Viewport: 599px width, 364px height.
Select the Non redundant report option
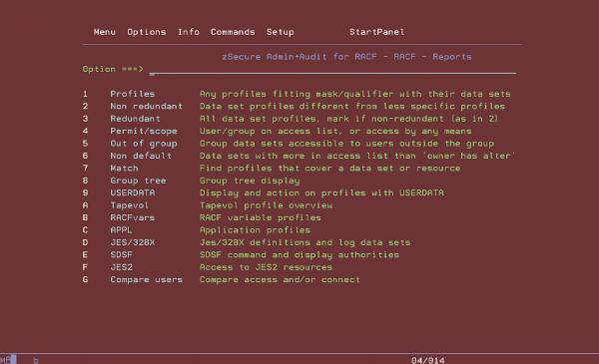[147, 106]
